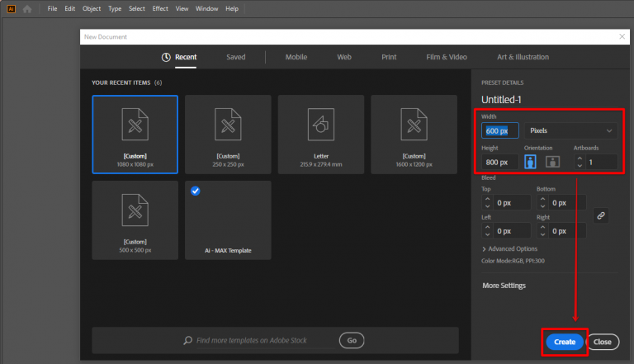Click the Recent clock icon

166,57
